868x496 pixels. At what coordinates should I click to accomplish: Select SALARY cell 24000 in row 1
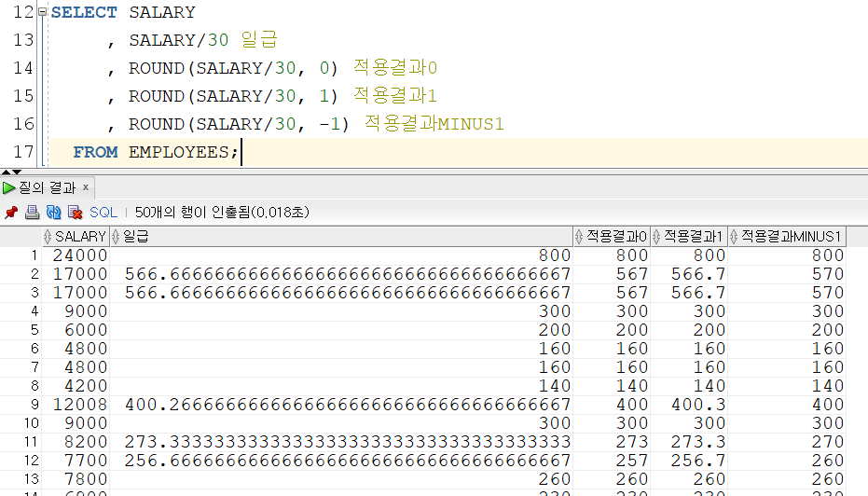pyautogui.click(x=76, y=255)
